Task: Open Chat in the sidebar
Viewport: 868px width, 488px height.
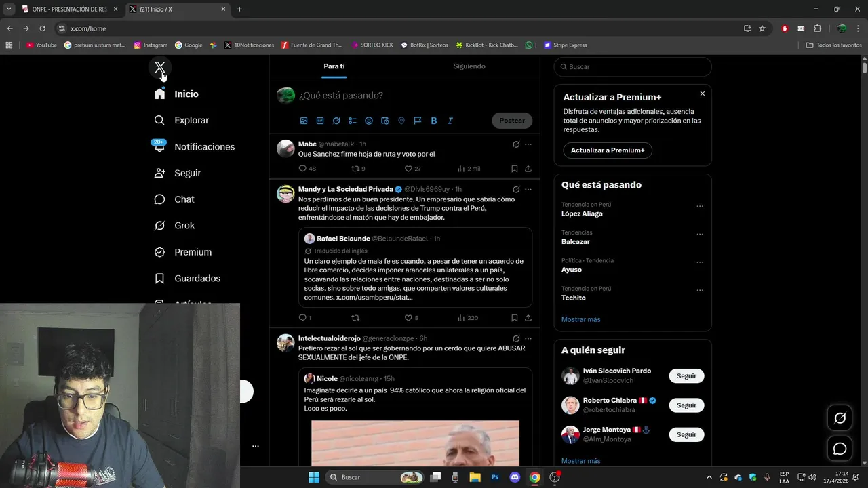Action: point(174,199)
